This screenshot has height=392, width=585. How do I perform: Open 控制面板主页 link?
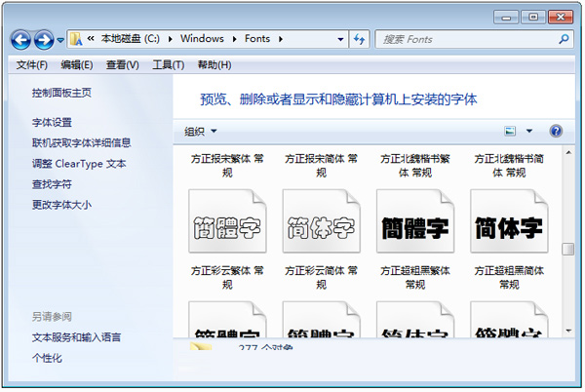coord(61,93)
